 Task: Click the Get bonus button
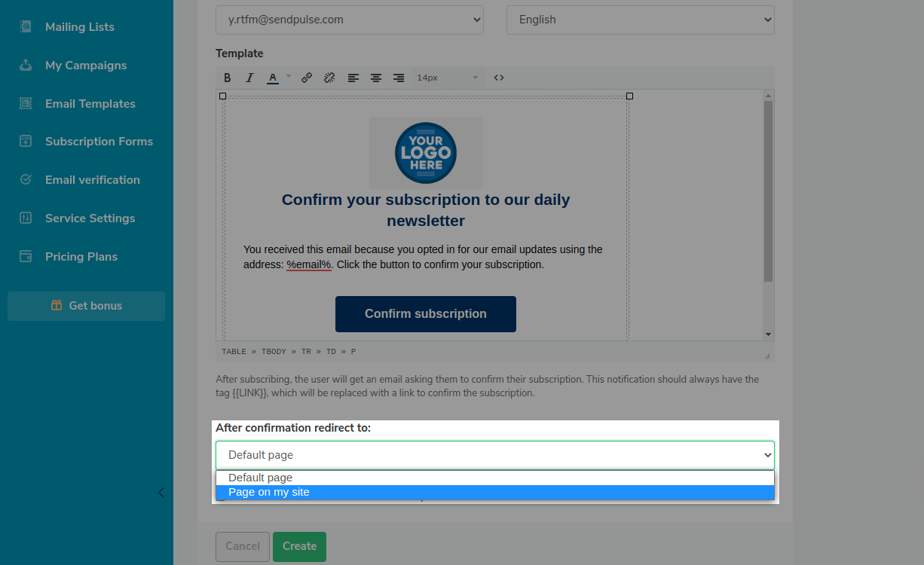(86, 306)
